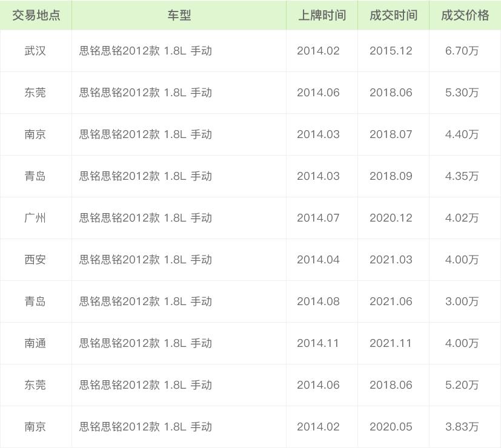Select the 武汉 location cell

tap(35, 51)
